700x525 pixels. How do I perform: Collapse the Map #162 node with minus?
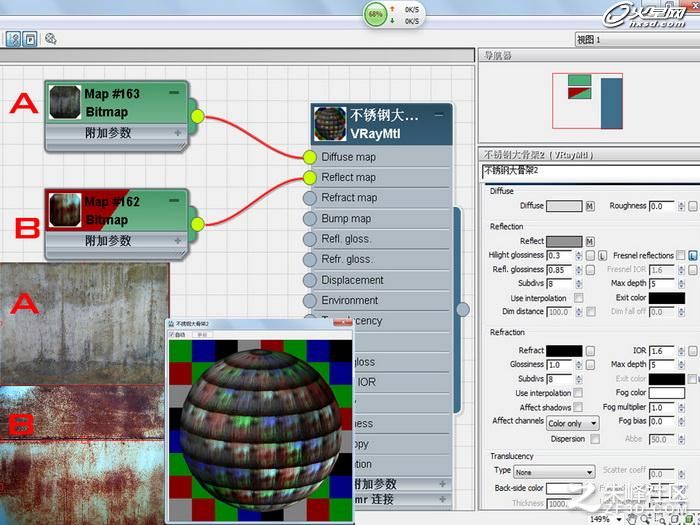[x=174, y=200]
